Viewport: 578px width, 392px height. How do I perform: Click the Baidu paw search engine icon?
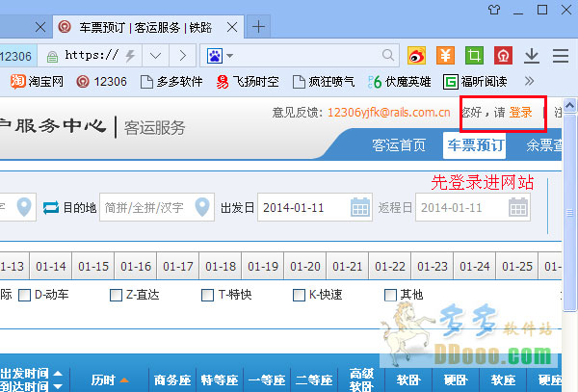pyautogui.click(x=215, y=56)
